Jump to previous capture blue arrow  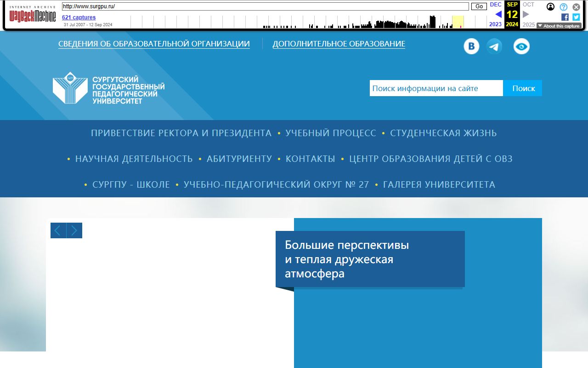[498, 14]
